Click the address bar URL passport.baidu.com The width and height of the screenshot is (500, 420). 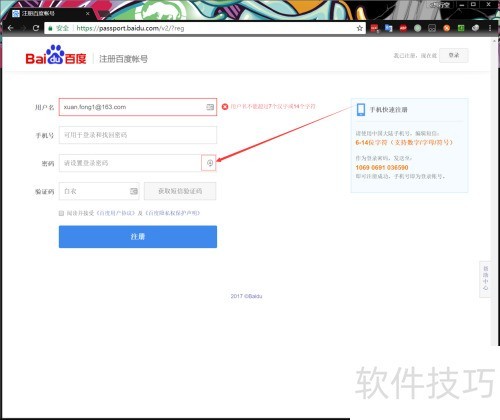pyautogui.click(x=130, y=28)
